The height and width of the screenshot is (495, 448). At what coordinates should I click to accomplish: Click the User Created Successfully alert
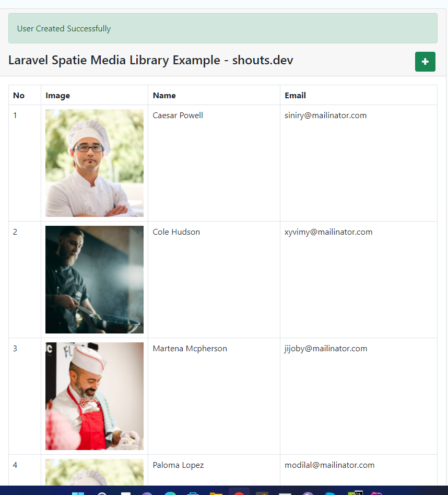point(222,28)
